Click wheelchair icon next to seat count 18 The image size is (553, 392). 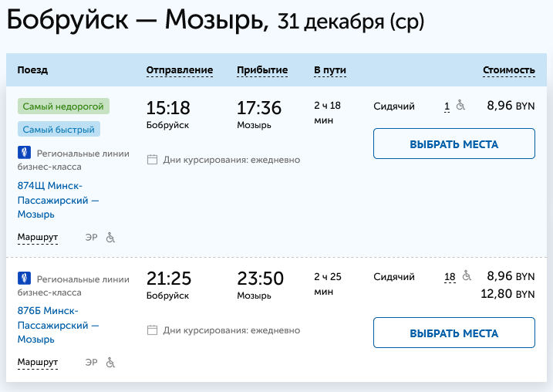pos(466,276)
